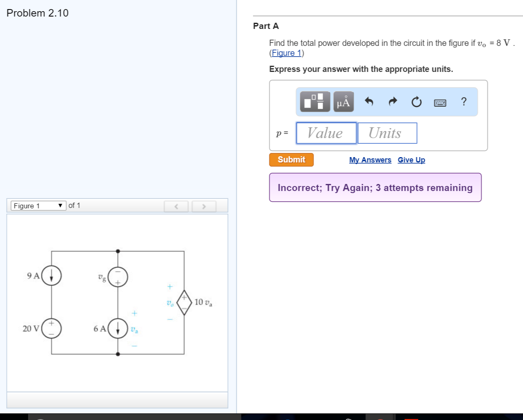Click the Units input field
Viewport: 523px width, 420px height.
387,133
